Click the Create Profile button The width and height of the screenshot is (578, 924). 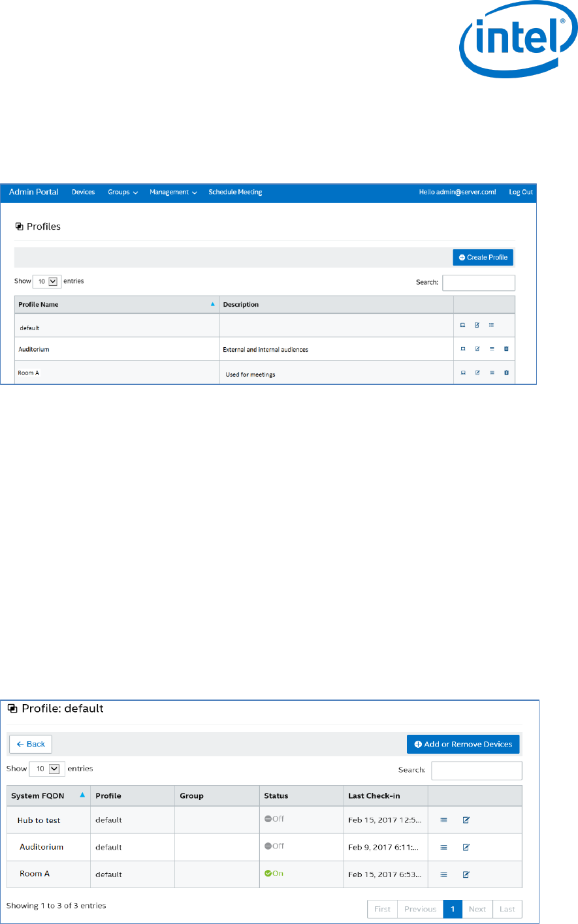483,257
